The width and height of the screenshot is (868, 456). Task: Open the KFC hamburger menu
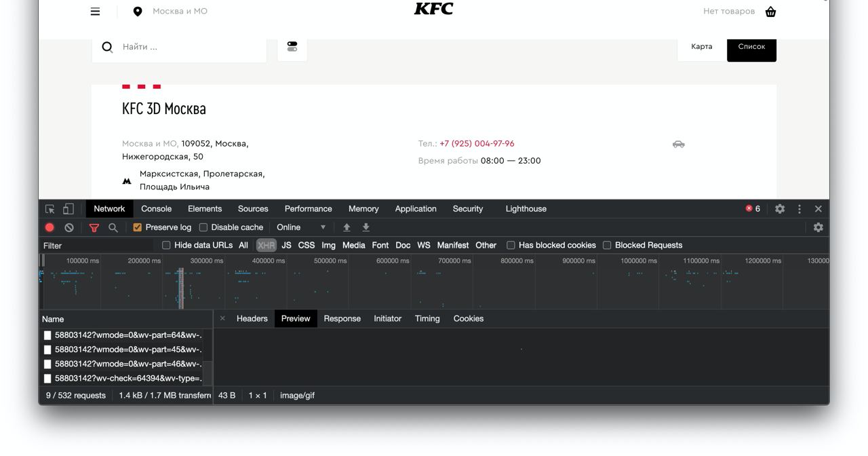click(x=95, y=12)
